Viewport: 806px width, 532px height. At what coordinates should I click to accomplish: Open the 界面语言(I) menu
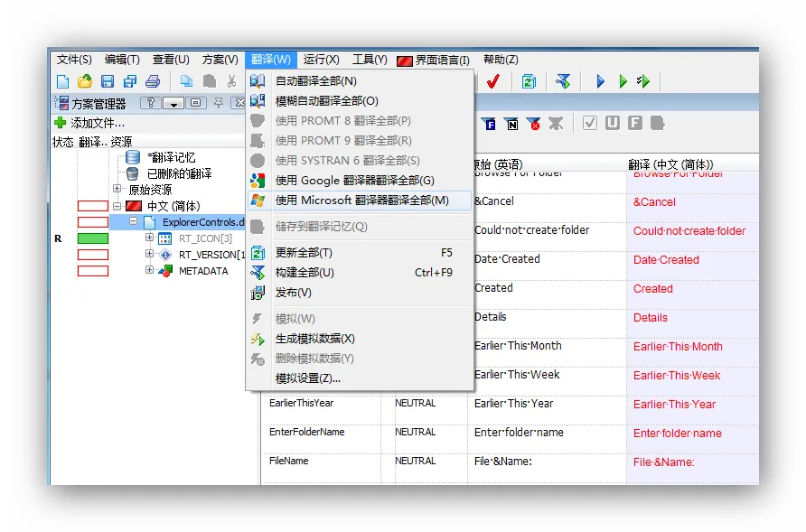[434, 61]
